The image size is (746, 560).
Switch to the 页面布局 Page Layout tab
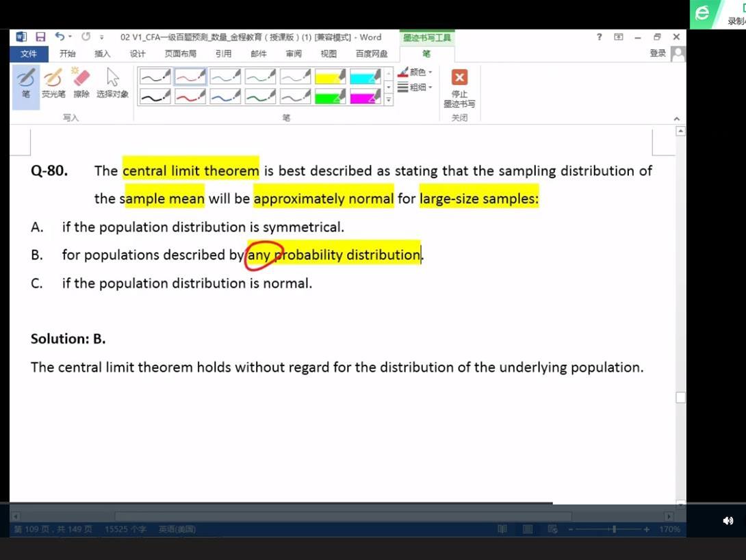click(180, 54)
